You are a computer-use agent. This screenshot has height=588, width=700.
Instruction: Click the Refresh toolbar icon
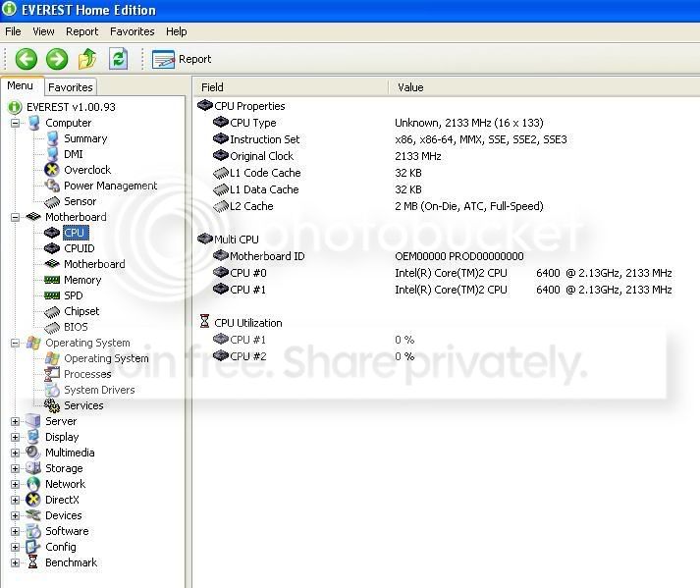[119, 59]
